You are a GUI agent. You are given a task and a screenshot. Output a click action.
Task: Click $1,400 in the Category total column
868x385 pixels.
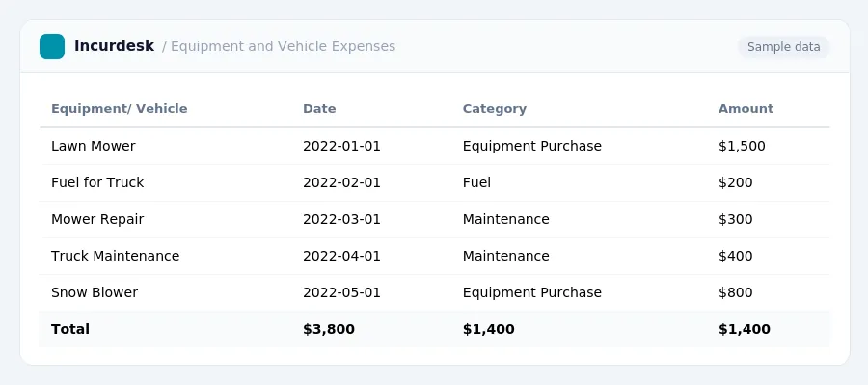pos(489,329)
